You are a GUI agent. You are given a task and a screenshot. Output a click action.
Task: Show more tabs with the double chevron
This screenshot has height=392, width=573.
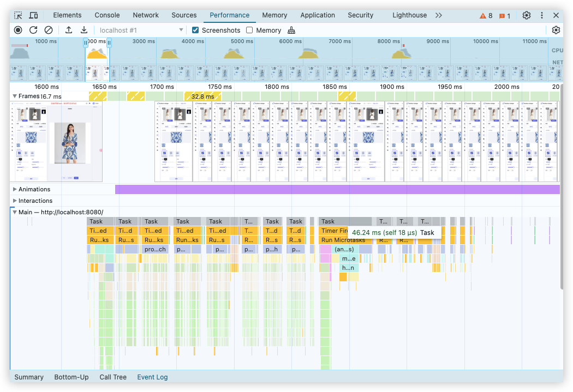point(439,15)
